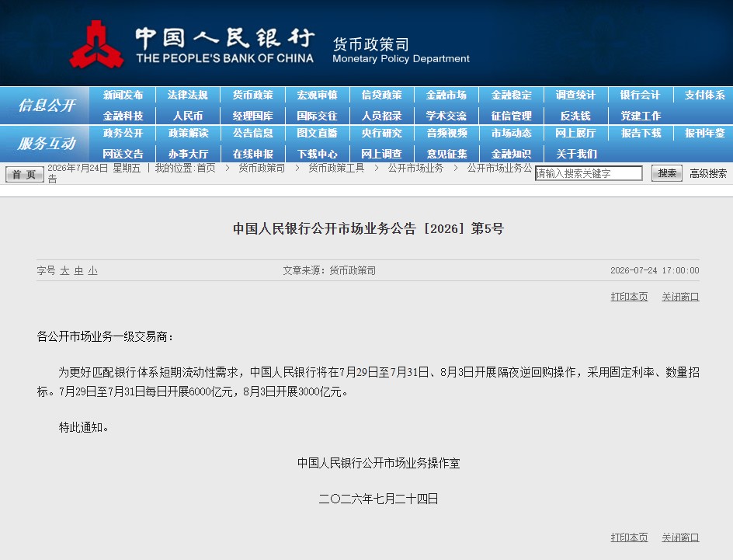Select 反洗钱 in navigation bar
Image resolution: width=733 pixels, height=560 pixels.
pyautogui.click(x=575, y=116)
